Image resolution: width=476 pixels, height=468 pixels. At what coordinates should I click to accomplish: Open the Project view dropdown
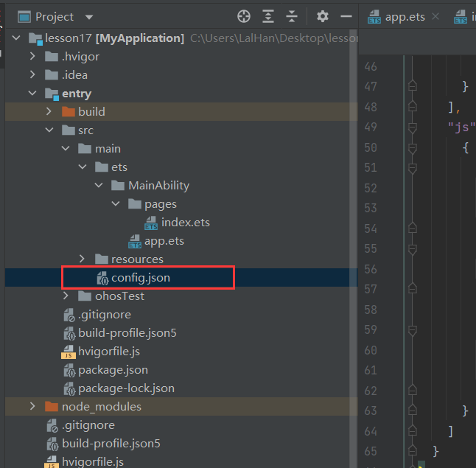(89, 17)
